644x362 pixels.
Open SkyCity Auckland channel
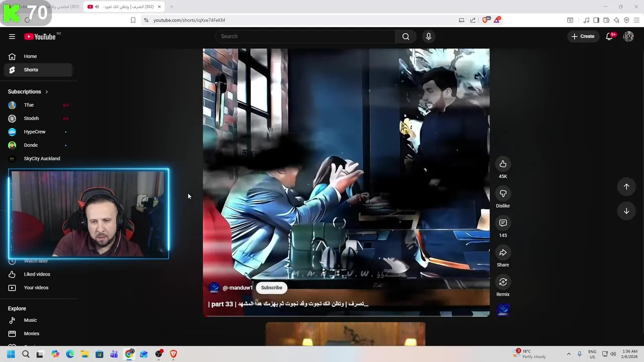pyautogui.click(x=38, y=158)
